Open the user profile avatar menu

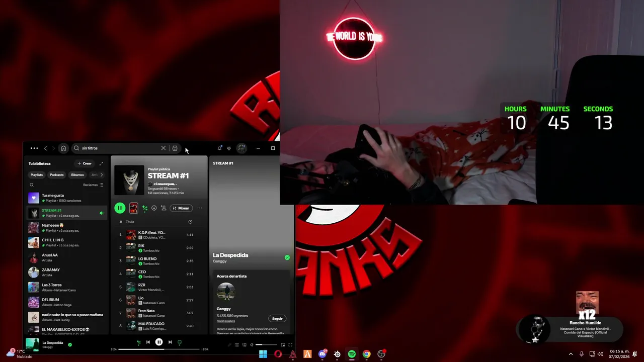(242, 148)
